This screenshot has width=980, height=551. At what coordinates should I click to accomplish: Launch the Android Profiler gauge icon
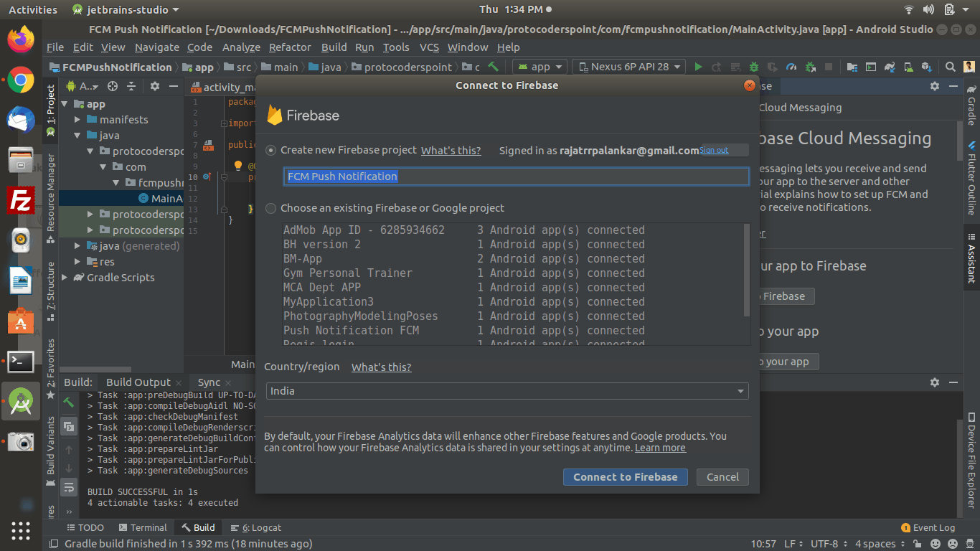point(791,66)
